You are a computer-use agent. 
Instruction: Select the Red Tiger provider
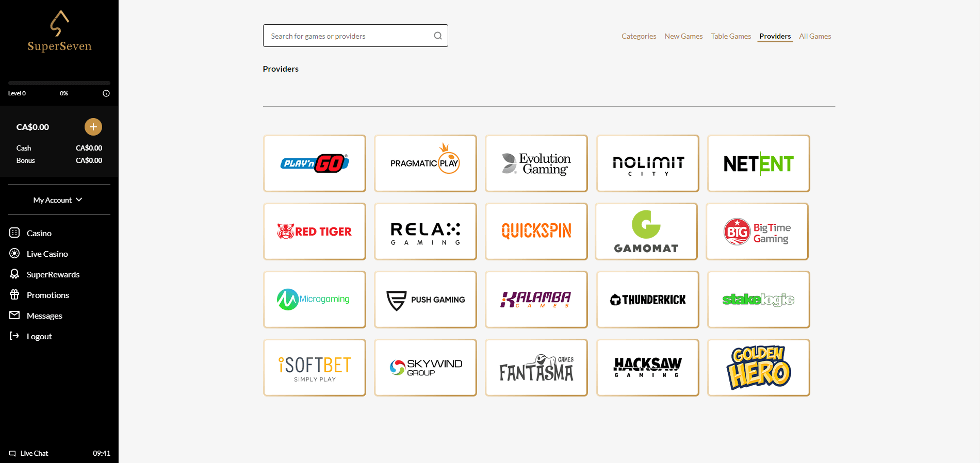coord(315,231)
